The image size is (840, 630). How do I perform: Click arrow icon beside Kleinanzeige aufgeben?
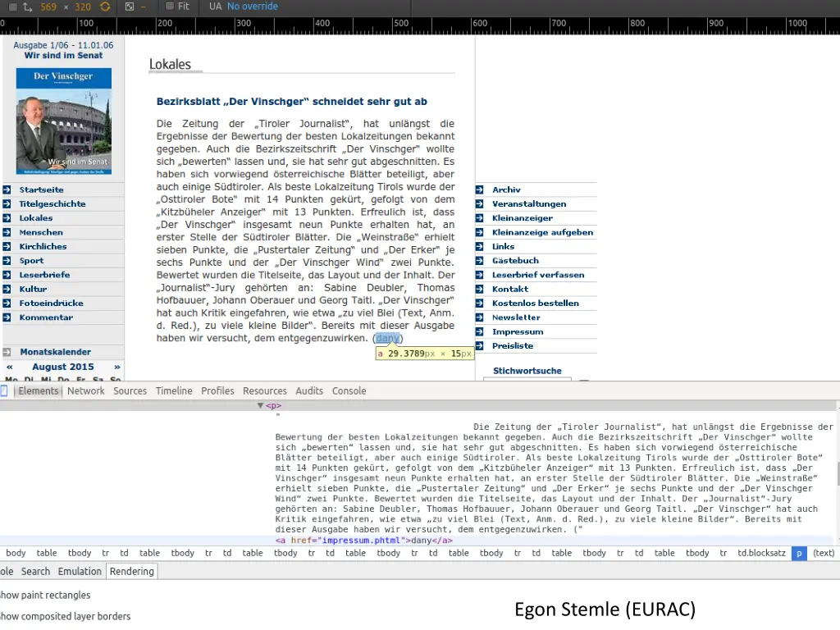click(x=479, y=232)
